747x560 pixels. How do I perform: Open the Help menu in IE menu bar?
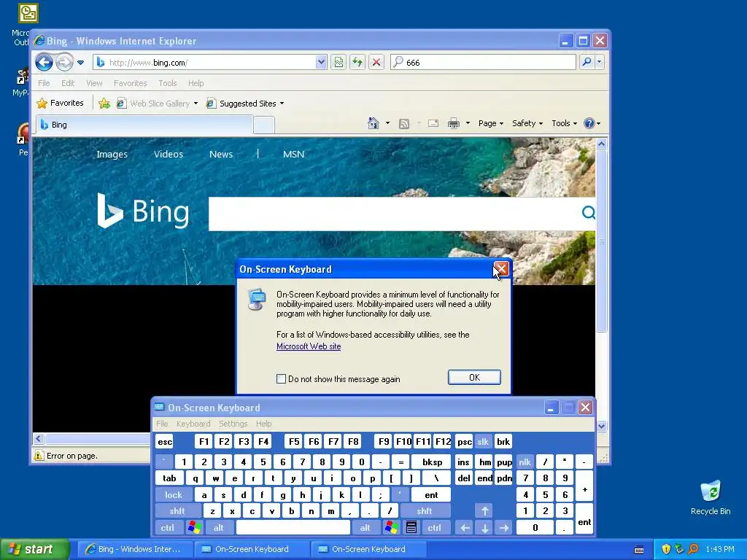coord(196,83)
